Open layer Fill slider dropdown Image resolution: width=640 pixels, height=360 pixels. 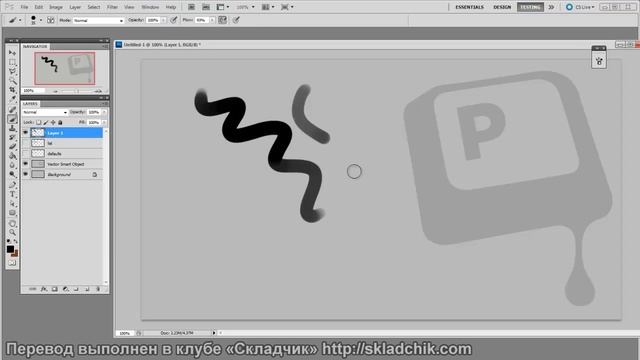(104, 122)
